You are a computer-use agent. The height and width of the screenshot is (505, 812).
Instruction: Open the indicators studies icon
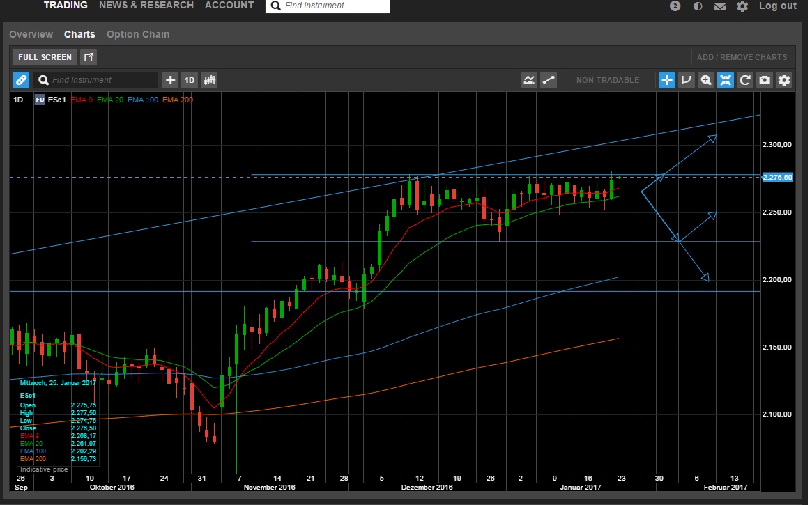529,80
